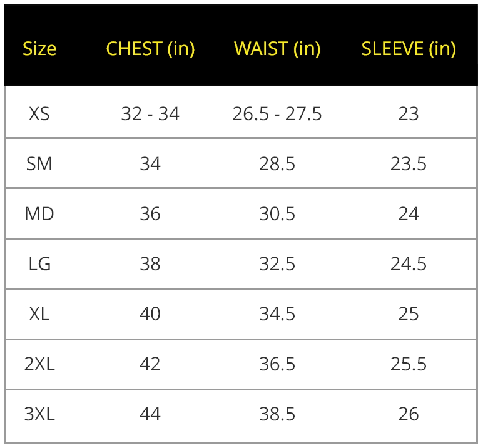Select the 3XL size row label
The width and height of the screenshot is (483, 448).
tap(39, 414)
